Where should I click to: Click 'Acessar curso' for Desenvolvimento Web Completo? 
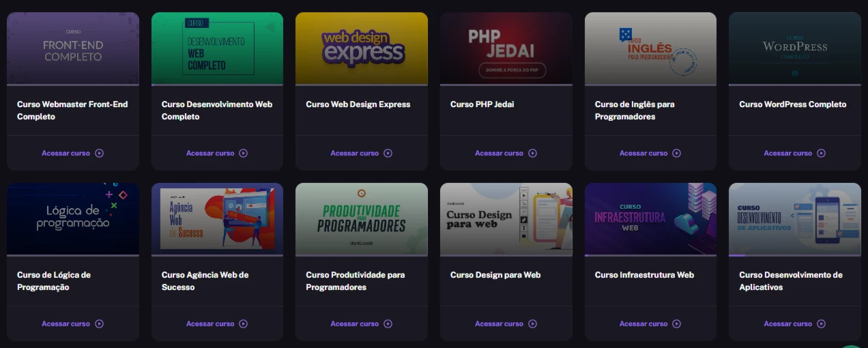click(x=210, y=154)
